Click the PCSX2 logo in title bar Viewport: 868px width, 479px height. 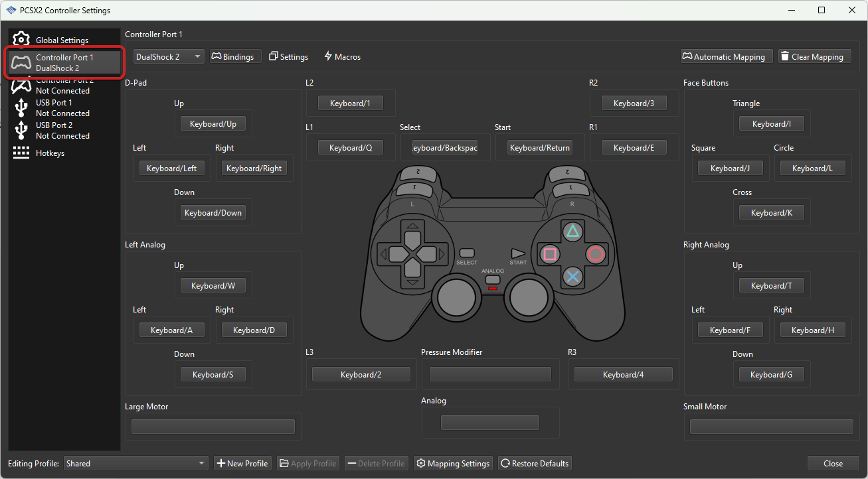tap(11, 10)
